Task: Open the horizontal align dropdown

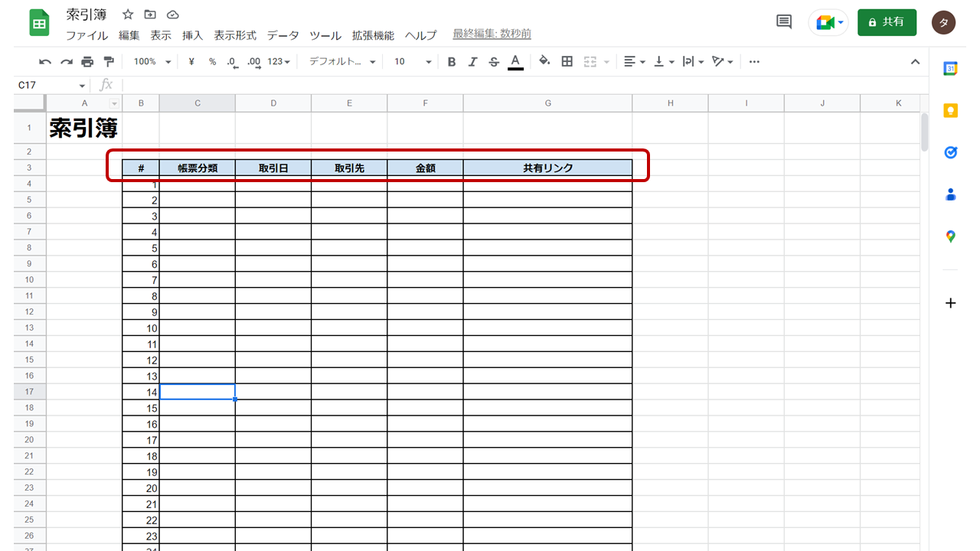Action: point(634,62)
